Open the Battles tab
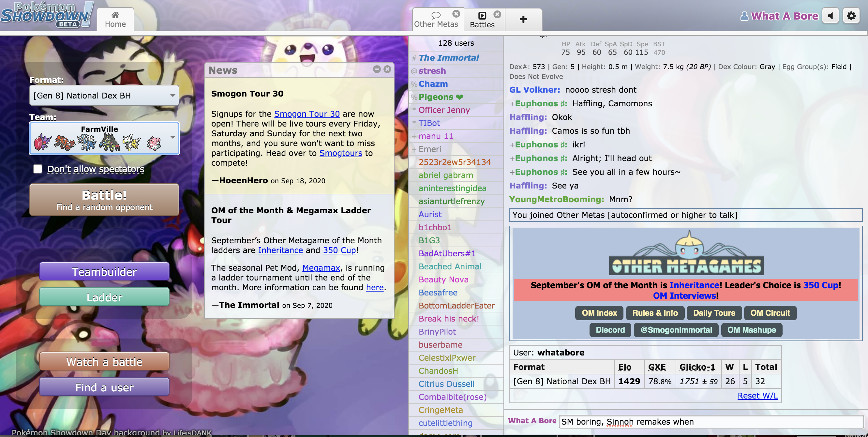 (482, 20)
